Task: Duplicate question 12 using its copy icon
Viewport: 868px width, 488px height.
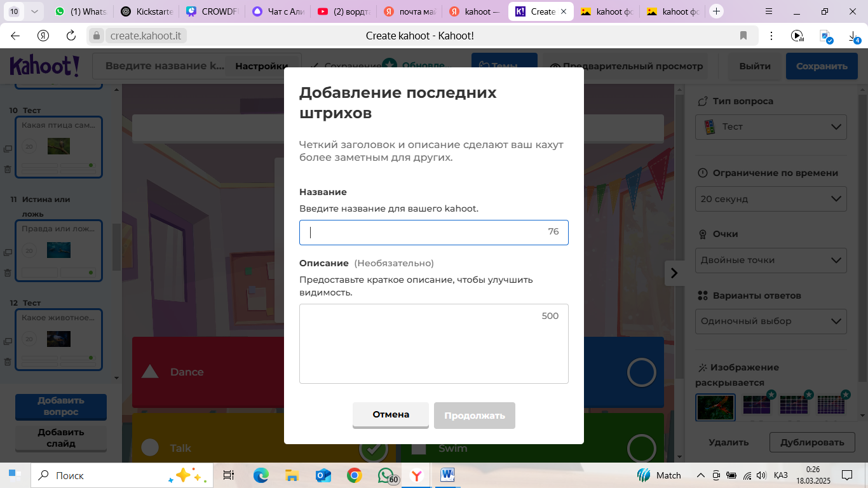Action: click(8, 341)
